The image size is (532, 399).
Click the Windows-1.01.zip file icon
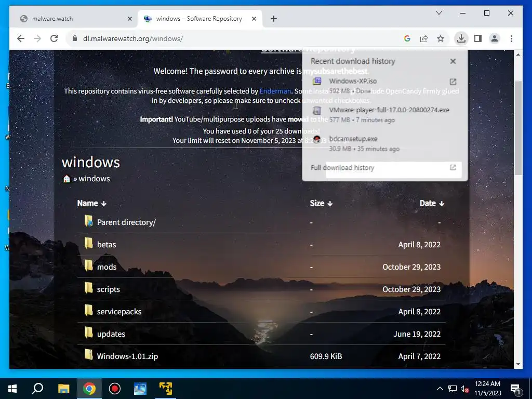(x=88, y=354)
